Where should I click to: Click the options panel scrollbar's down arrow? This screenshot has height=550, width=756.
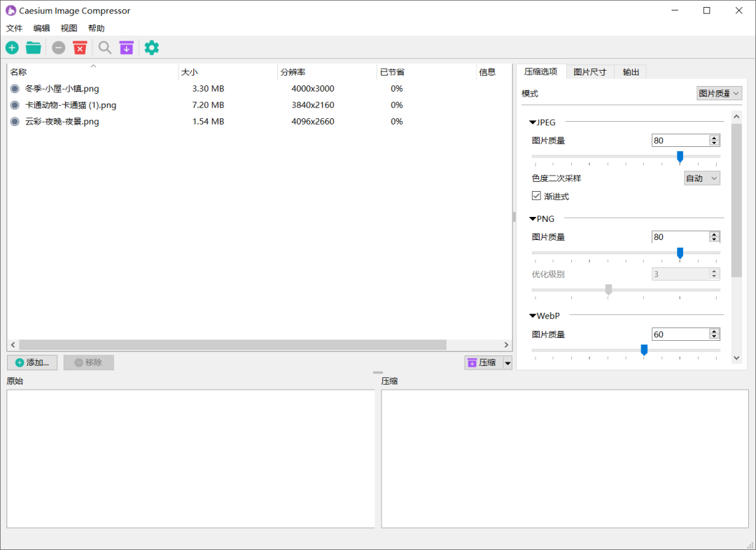[736, 358]
